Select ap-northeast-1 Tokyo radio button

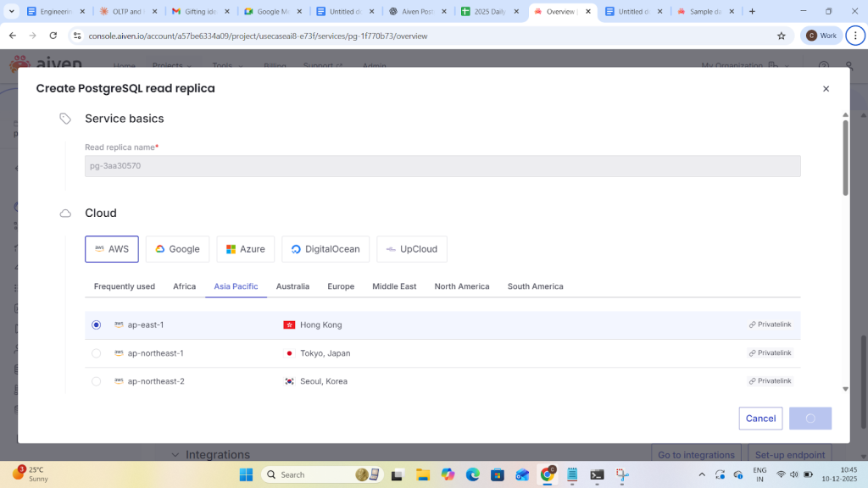point(96,353)
